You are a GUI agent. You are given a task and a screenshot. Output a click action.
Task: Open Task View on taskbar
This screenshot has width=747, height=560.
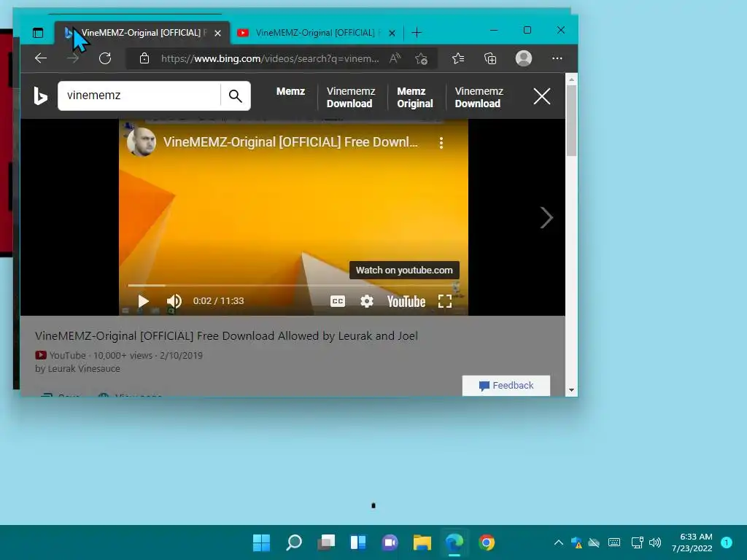(326, 542)
